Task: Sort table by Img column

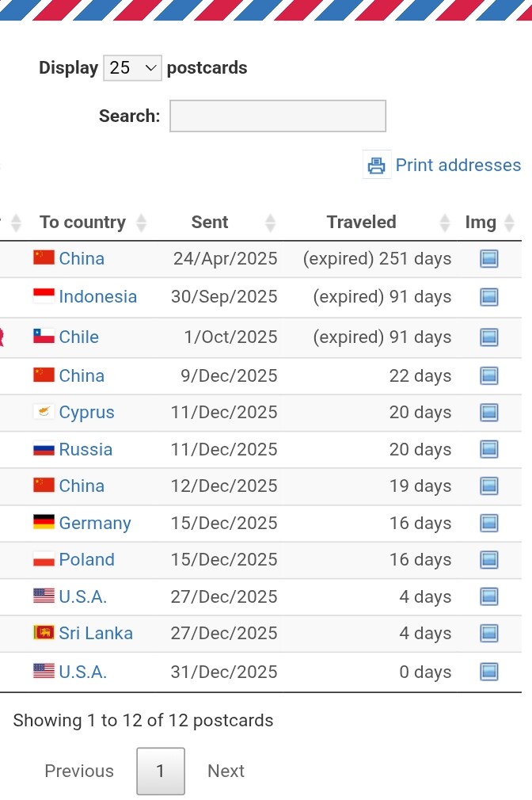Action: click(x=481, y=223)
